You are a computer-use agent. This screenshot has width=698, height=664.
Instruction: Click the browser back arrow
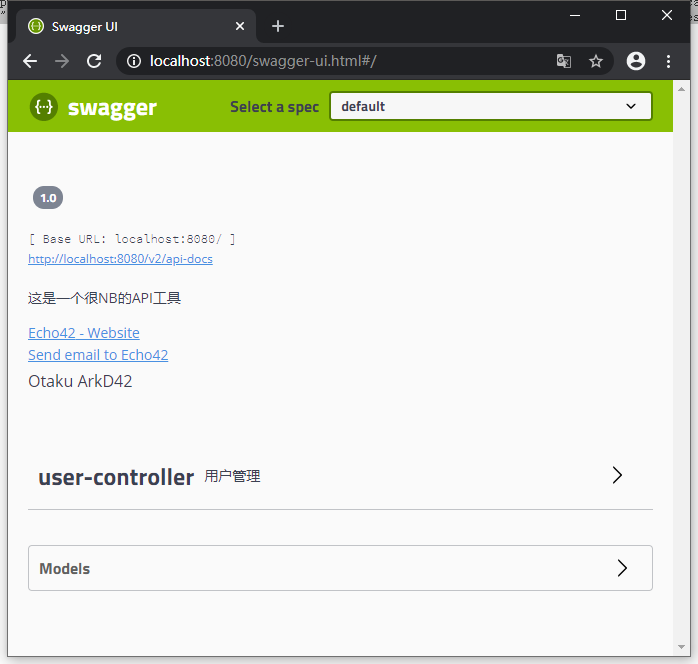[x=30, y=61]
